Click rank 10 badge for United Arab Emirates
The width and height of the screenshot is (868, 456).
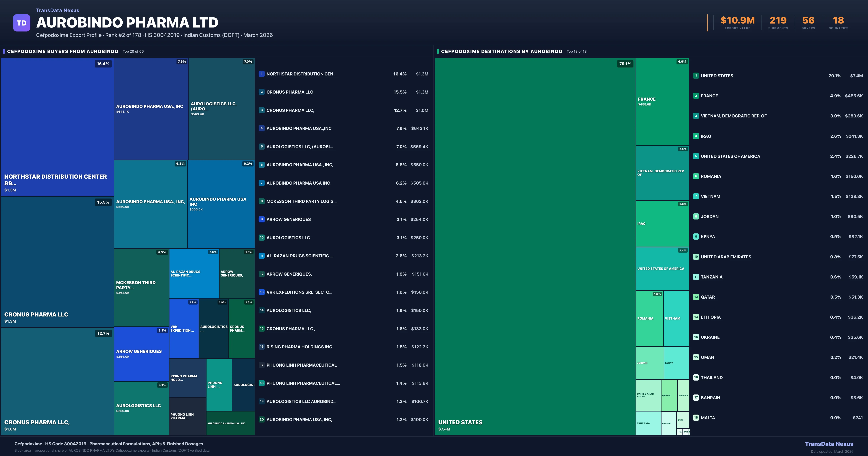[x=696, y=257]
